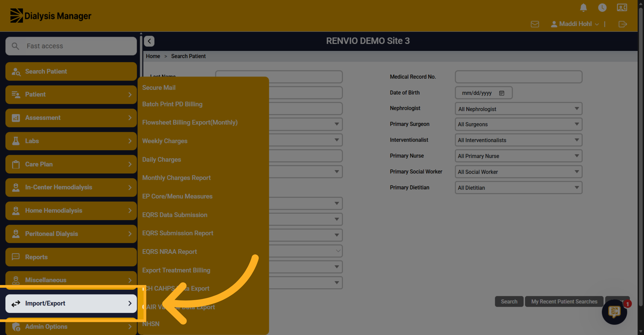The width and height of the screenshot is (644, 335).
Task: Open the All Primary Nurse dropdown
Action: coord(518,156)
